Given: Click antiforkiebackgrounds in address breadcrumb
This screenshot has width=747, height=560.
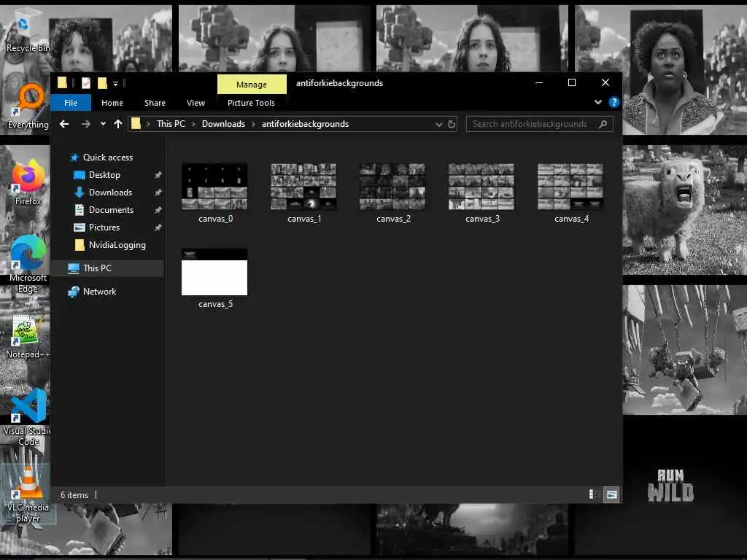Looking at the screenshot, I should (306, 124).
